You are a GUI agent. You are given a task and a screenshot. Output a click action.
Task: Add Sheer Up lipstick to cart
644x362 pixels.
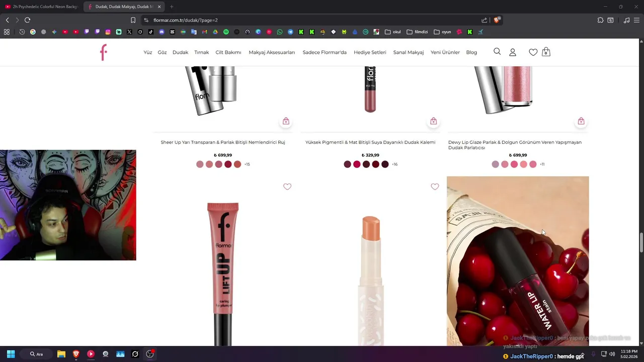286,121
